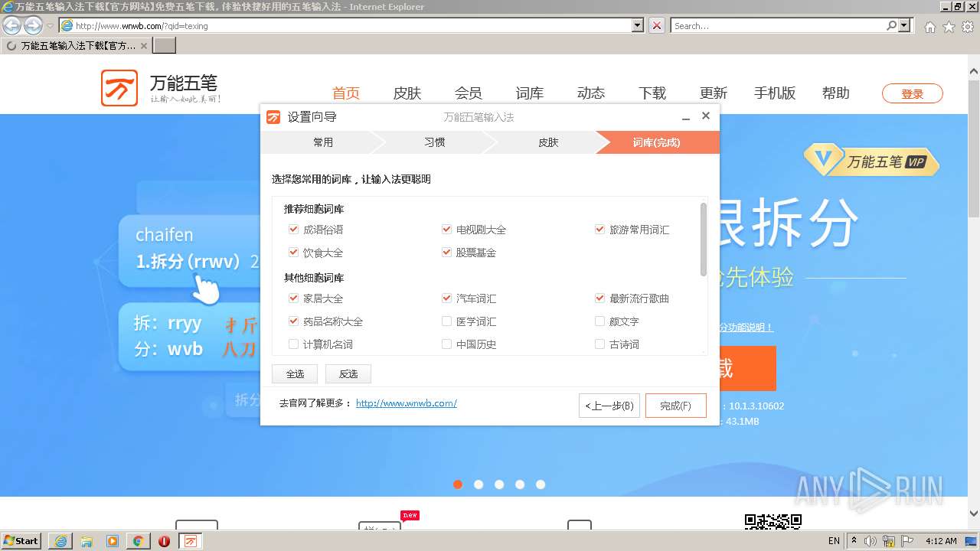Image resolution: width=980 pixels, height=551 pixels.
Task: Uncheck 汽车词汇 dictionary
Action: (x=446, y=298)
